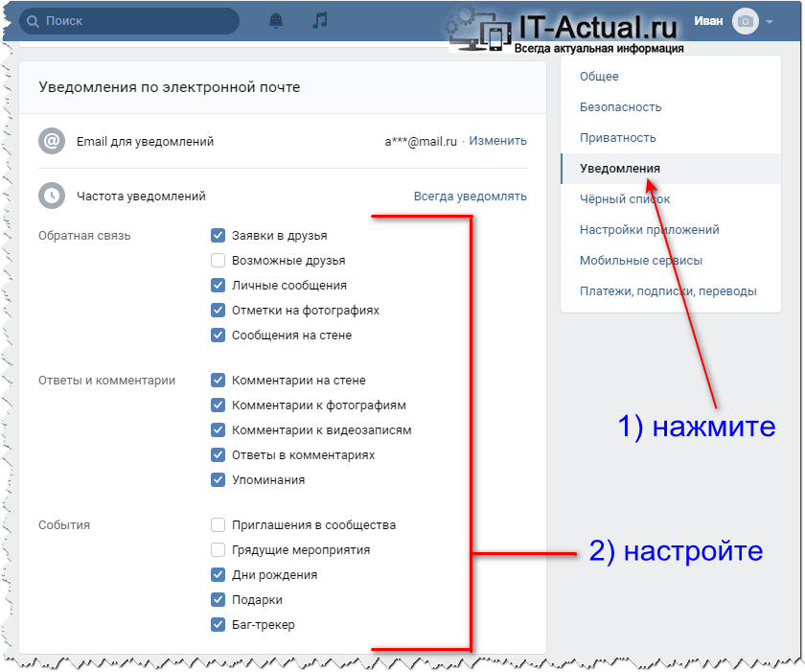The height and width of the screenshot is (672, 805).
Task: Focus the Поиск search field
Action: coord(129,21)
